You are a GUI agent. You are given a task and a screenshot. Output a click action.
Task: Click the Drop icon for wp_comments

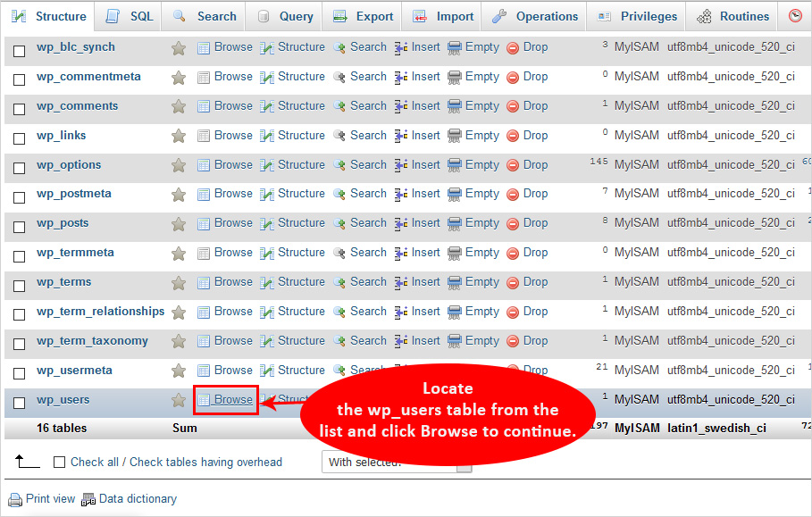[513, 106]
